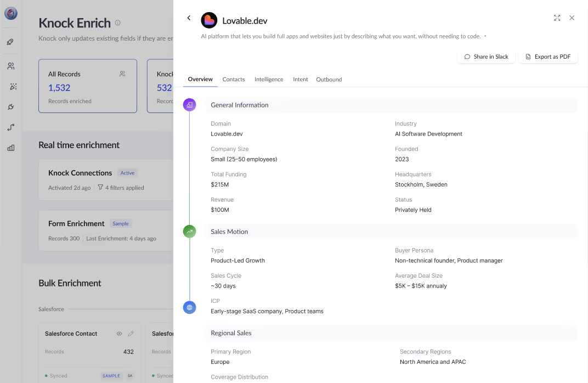Screen dimensions: 588x383
Task: Open the contacts people icon in sidebar
Action: click(x=10, y=66)
